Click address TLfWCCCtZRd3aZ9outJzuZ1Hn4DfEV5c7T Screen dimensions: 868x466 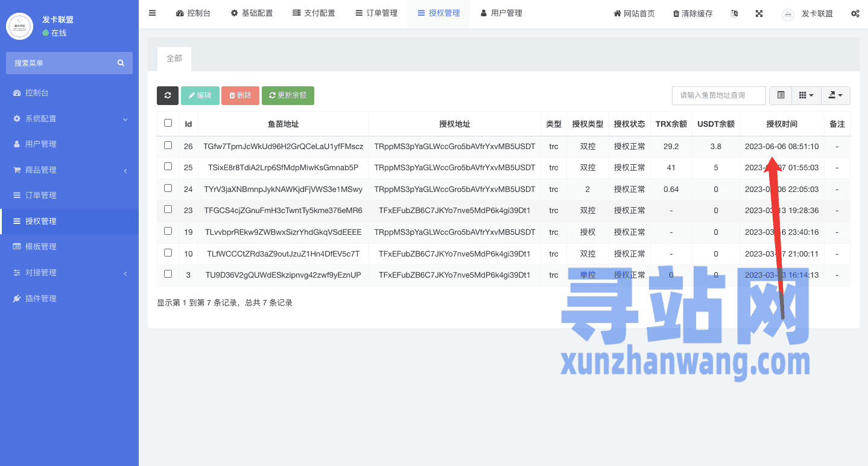pos(284,254)
